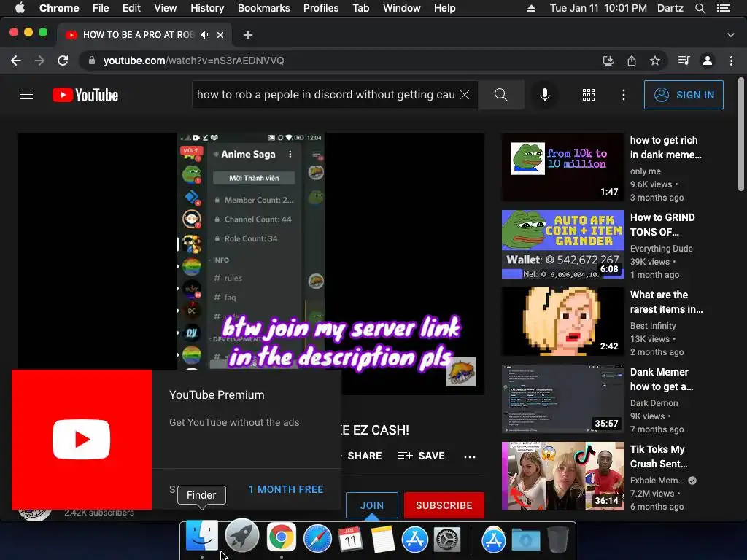
Task: Open the Trash in the Dock
Action: (x=557, y=539)
